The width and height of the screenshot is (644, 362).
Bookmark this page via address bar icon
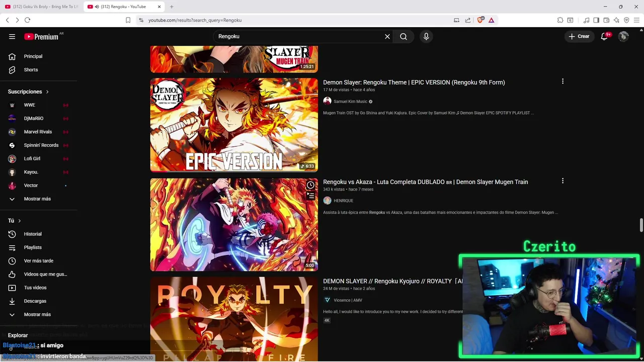tap(128, 20)
